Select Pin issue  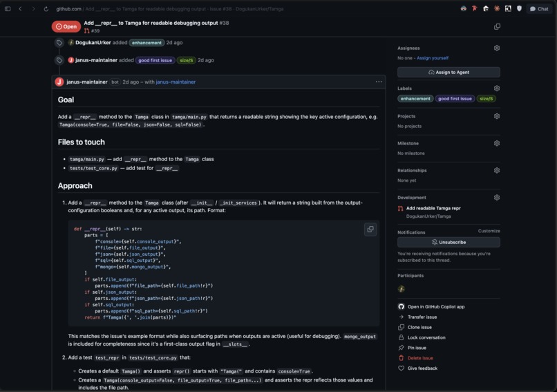pos(417,348)
